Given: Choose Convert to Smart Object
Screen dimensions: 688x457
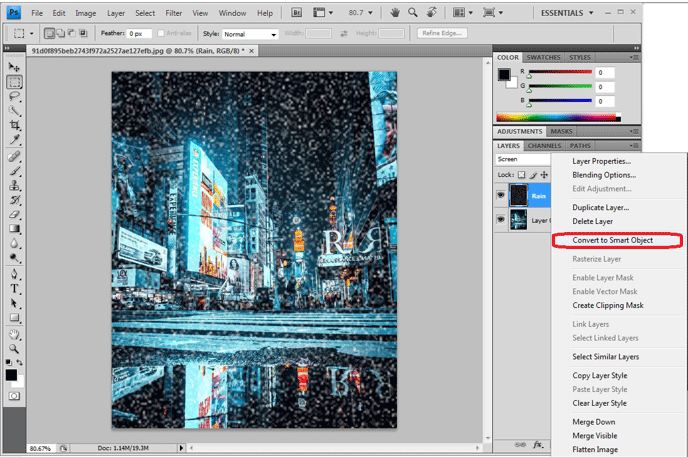Looking at the screenshot, I should click(614, 241).
